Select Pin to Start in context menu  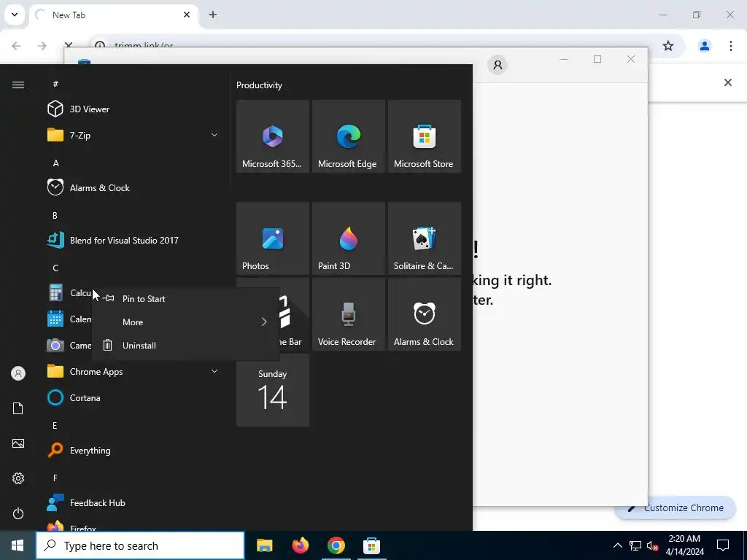pos(185,298)
